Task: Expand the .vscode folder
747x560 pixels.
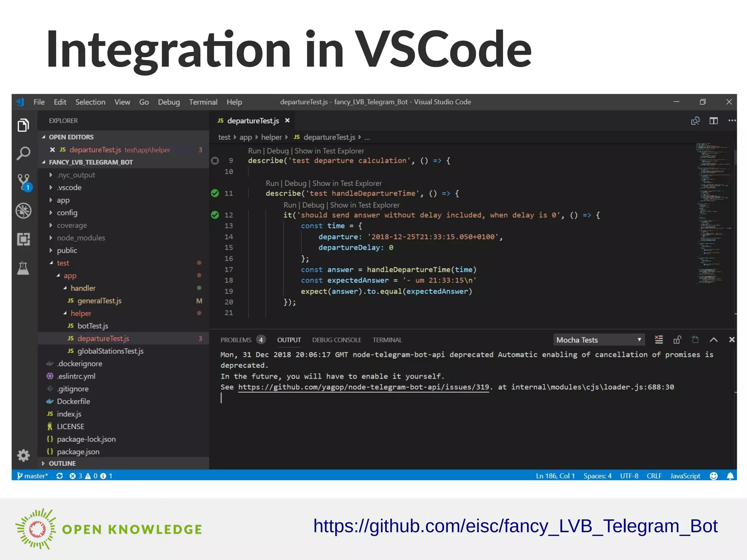Action: (69, 187)
